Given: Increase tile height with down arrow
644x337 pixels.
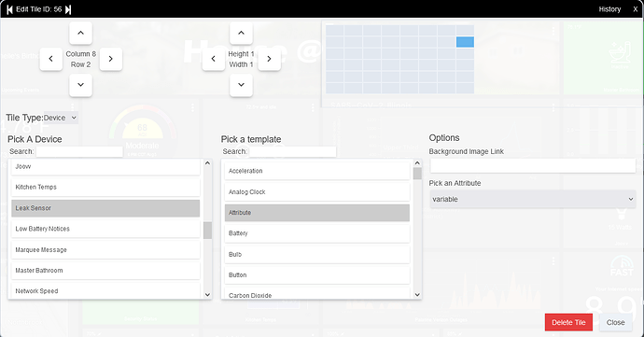Looking at the screenshot, I should 241,85.
